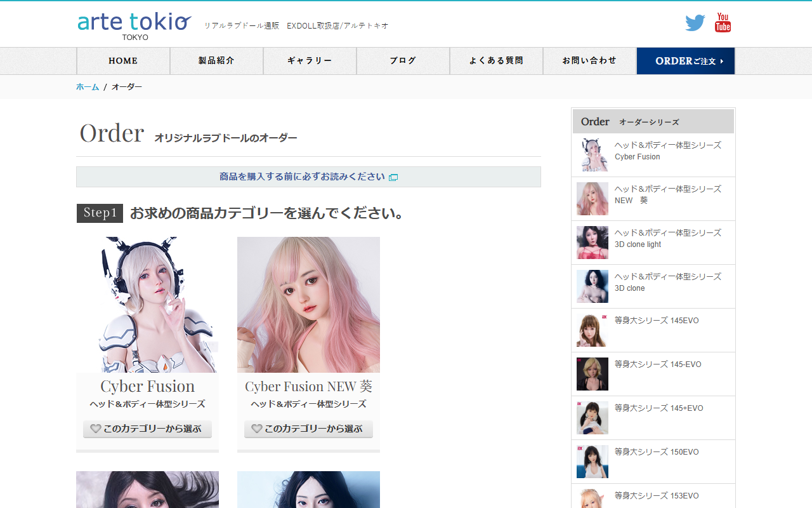The height and width of the screenshot is (508, 812).
Task: Click the Cyber Fusion NEW 葵 title text
Action: point(308,386)
